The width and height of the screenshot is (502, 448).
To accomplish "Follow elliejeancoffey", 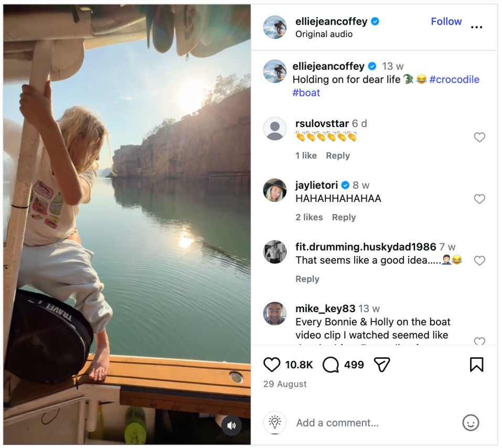I will coord(446,22).
